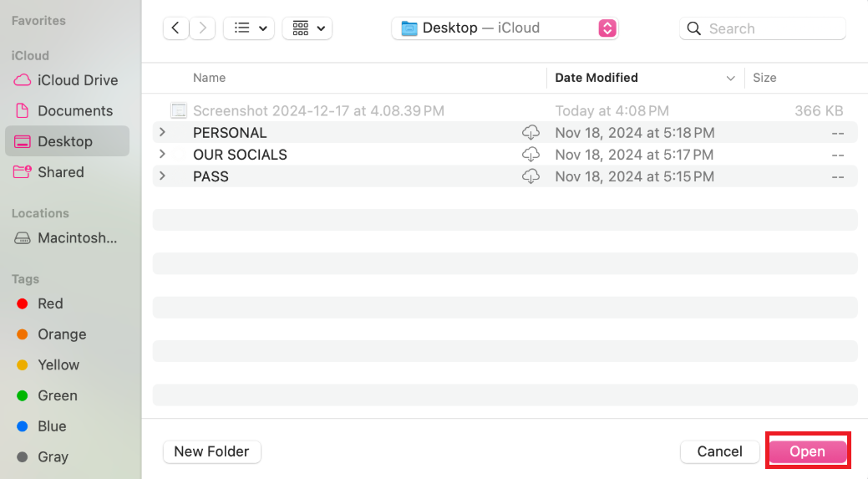Expand the OUR SOCIALS folder arrow
The height and width of the screenshot is (479, 868).
(x=162, y=153)
